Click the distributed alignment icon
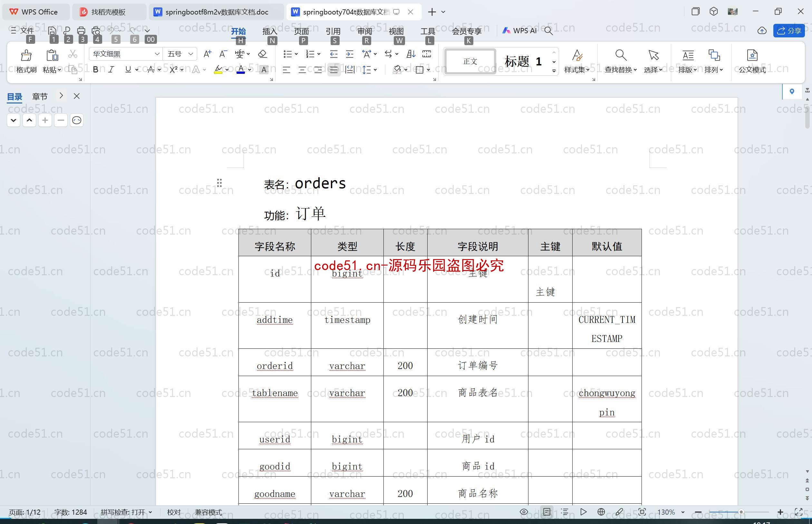Screen dimensions: 812x524 (x=350, y=70)
